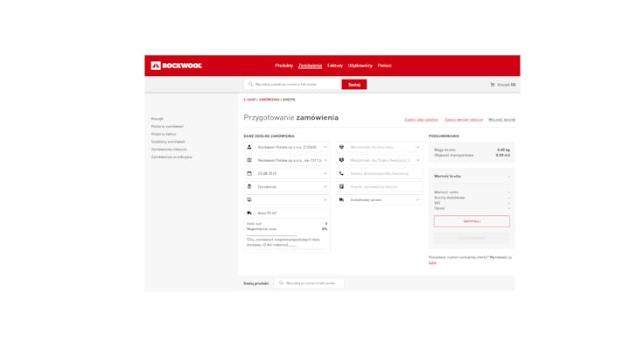Open the cart via shopping cart icon
Viewport: 644px width, 362px height.
coord(492,85)
